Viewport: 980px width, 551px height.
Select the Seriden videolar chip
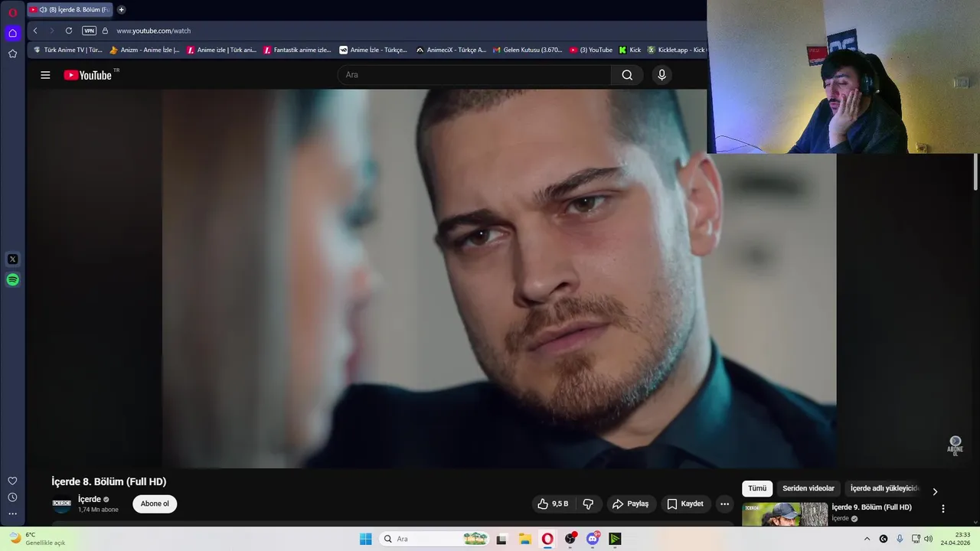[x=808, y=488]
